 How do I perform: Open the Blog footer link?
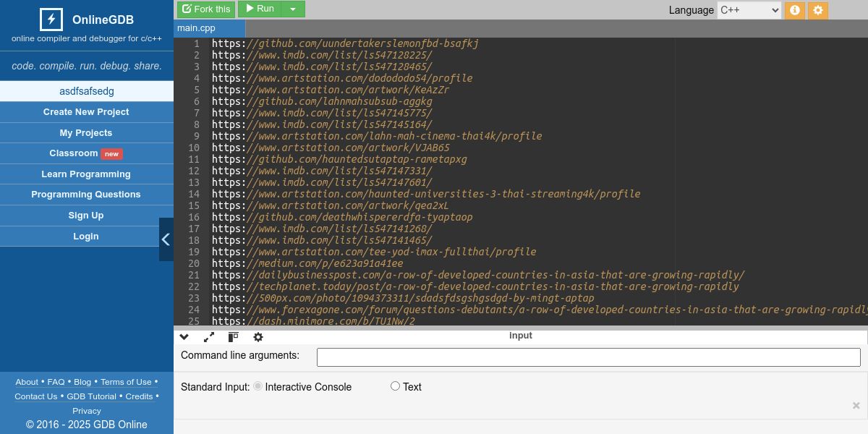pos(82,382)
